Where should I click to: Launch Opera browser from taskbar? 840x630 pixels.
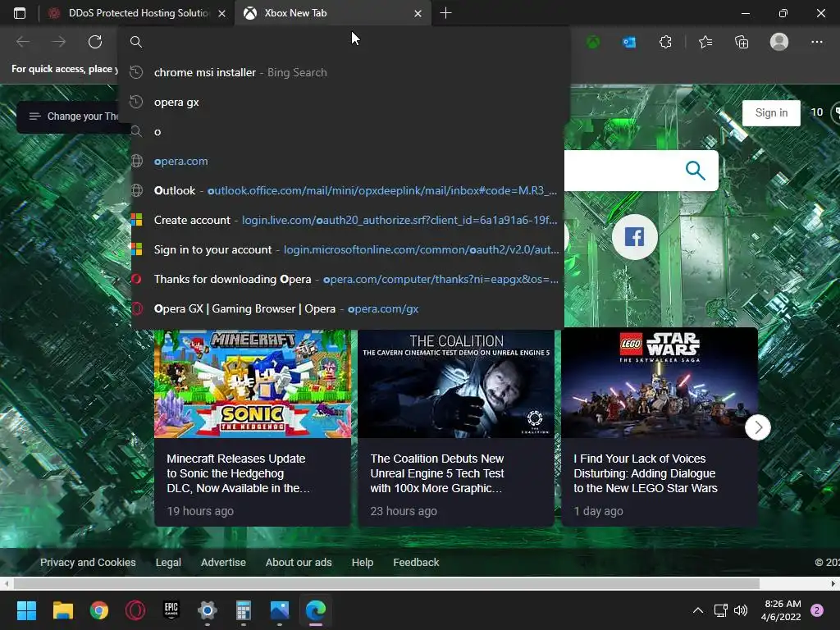point(135,610)
